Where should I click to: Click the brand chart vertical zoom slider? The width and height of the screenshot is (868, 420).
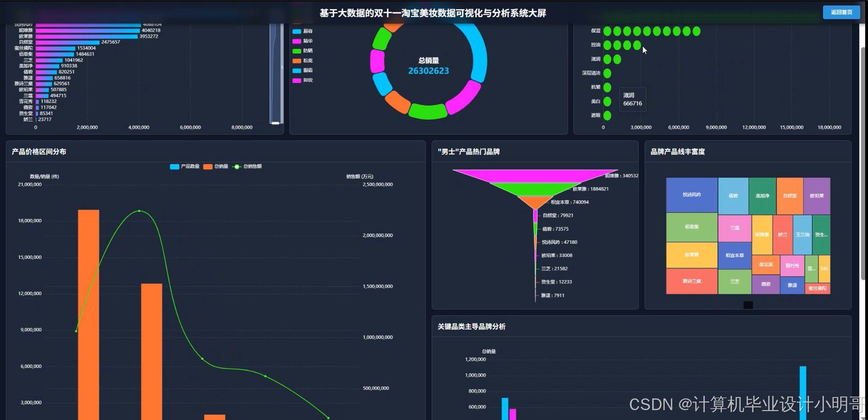click(276, 73)
